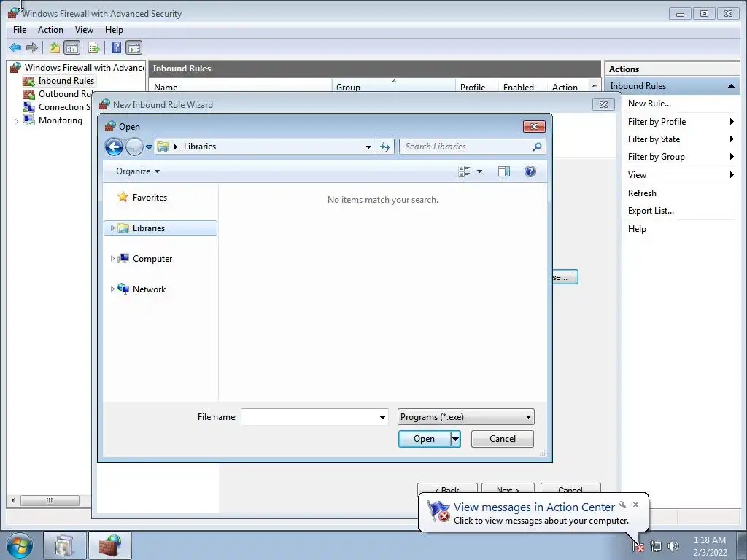
Task: Click the Name column header
Action: click(x=241, y=87)
